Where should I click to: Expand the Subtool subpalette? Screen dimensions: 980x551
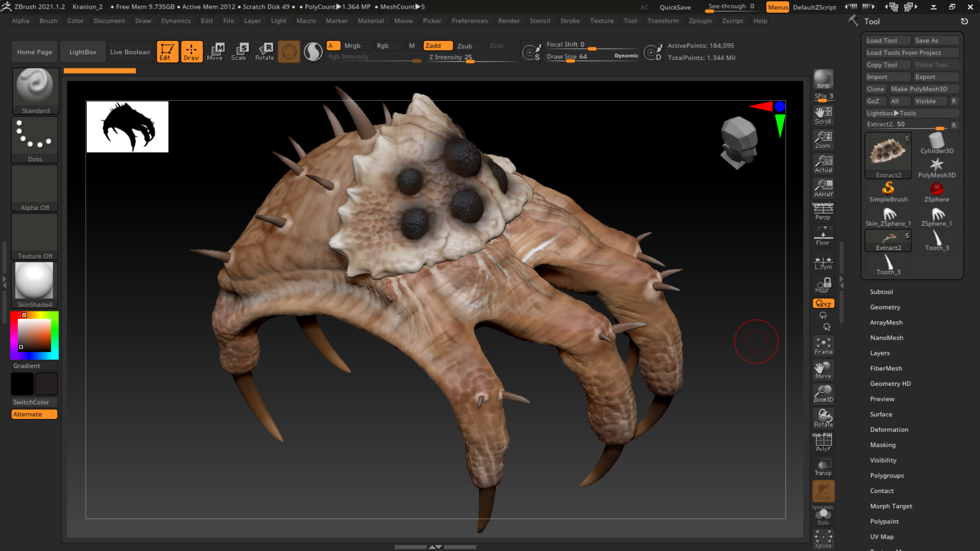point(881,291)
